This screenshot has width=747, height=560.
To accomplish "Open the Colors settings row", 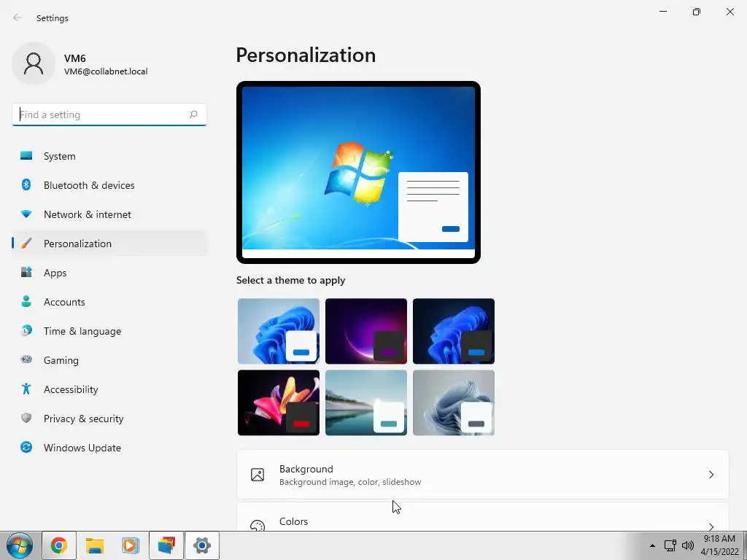I will (x=483, y=517).
